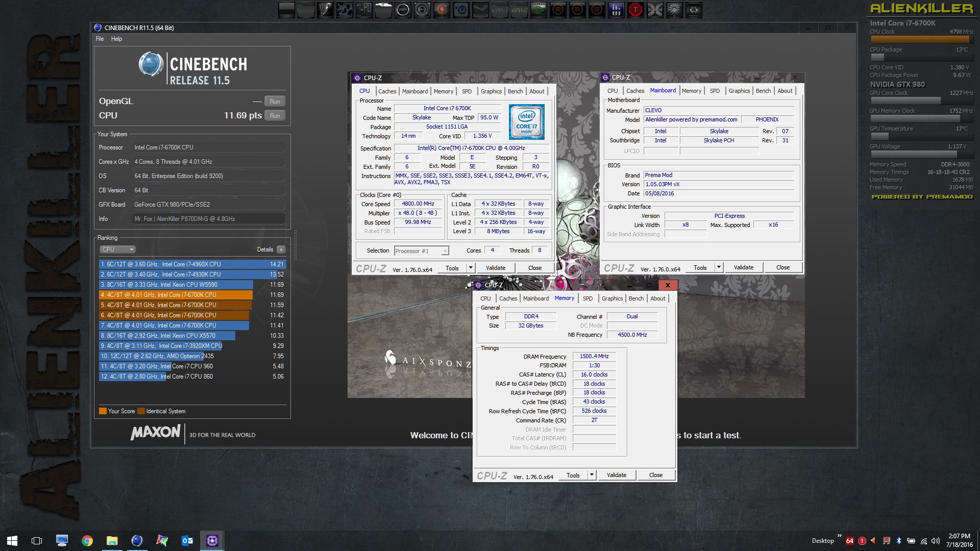Open the CPU ranking filter dropdown
980x551 pixels.
pos(117,249)
